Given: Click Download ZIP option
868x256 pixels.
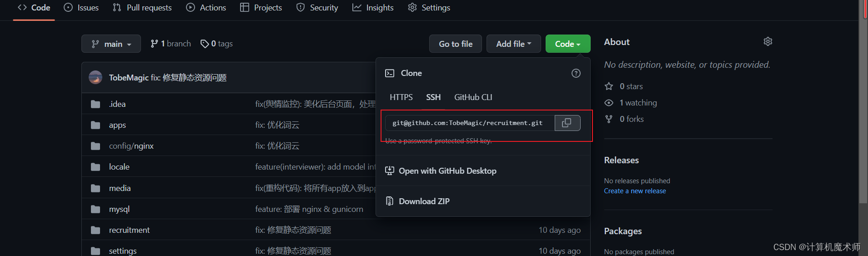Looking at the screenshot, I should tap(417, 201).
